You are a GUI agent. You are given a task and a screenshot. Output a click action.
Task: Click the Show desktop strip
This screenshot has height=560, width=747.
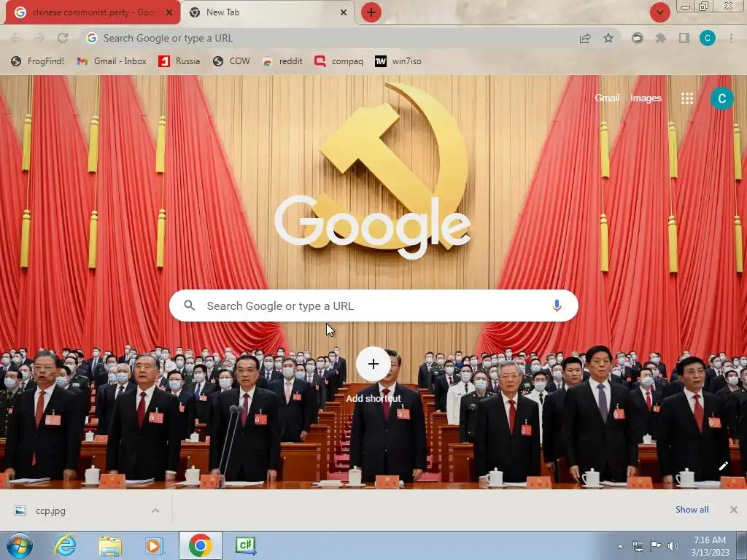tap(741, 545)
